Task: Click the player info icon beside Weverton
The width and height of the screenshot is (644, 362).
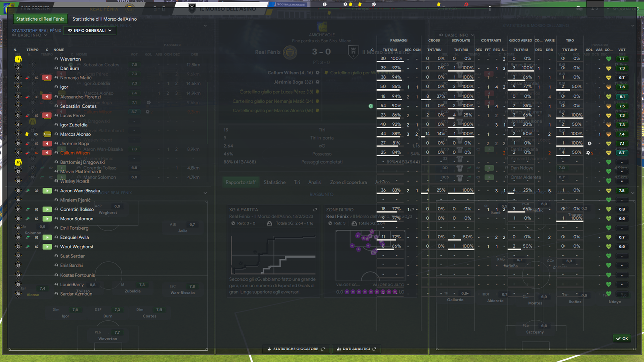Action: point(56,59)
